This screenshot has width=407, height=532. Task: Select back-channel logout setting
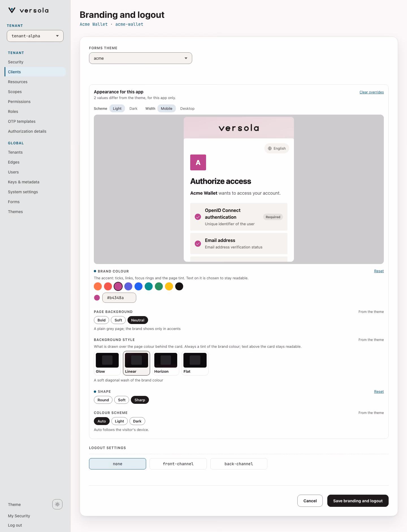[x=239, y=464]
